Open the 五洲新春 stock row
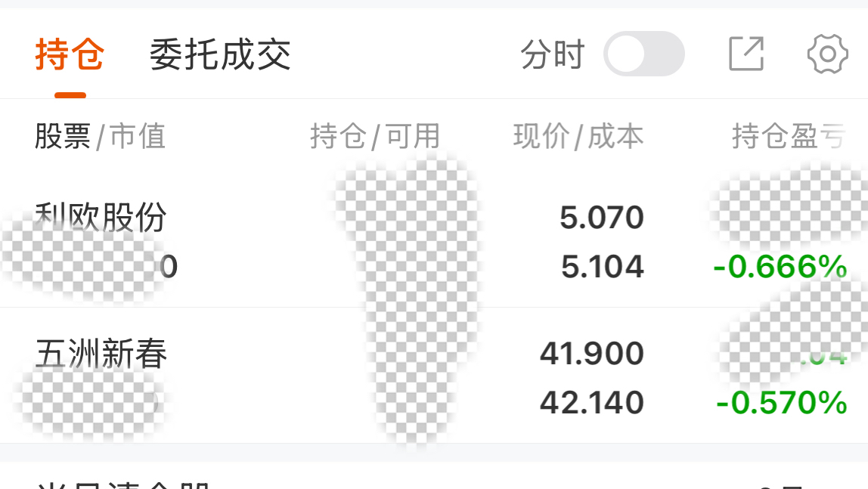 [434, 376]
